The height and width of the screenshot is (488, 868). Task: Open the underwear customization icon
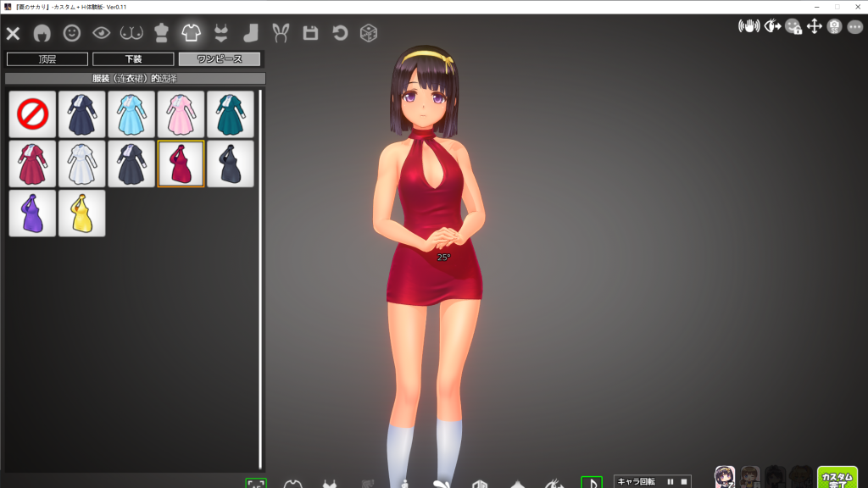[x=222, y=34]
